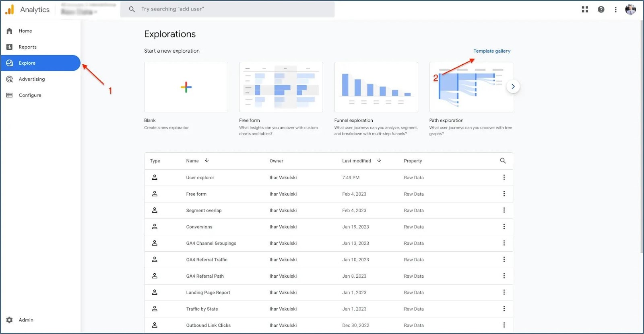Create a Blank exploration

[x=186, y=87]
